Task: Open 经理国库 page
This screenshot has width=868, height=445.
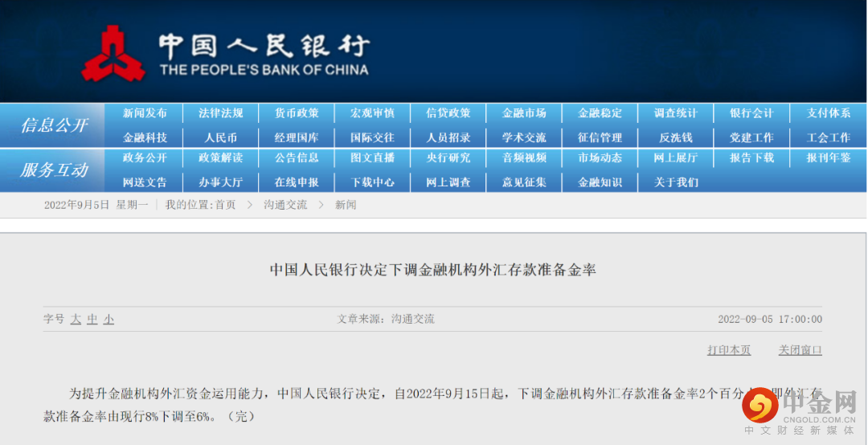Action: tap(297, 137)
